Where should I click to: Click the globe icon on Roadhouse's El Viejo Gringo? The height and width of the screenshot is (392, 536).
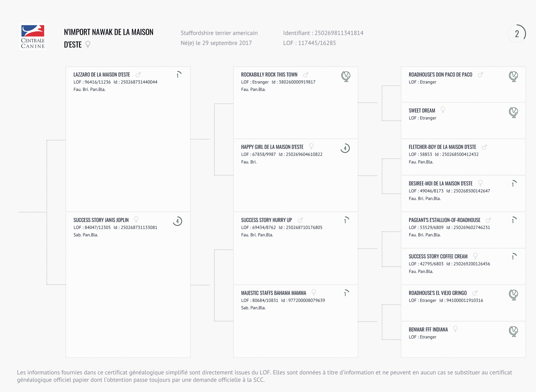click(513, 295)
